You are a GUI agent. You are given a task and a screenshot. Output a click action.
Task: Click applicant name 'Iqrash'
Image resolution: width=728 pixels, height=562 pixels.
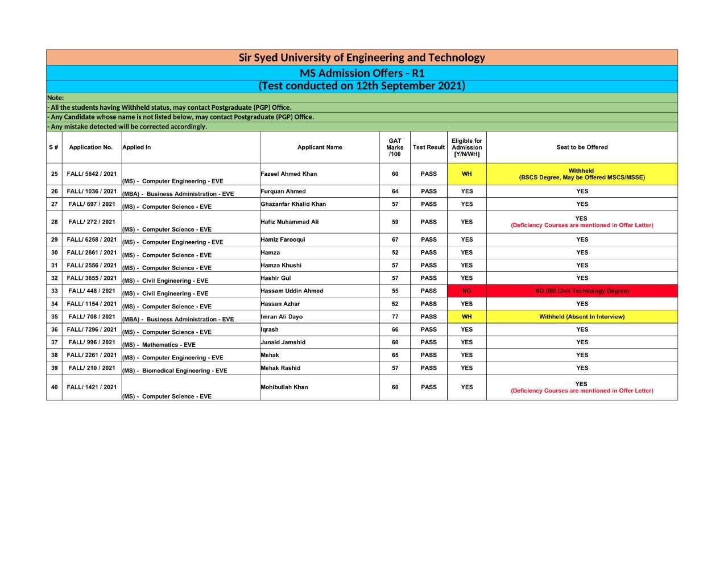270,329
